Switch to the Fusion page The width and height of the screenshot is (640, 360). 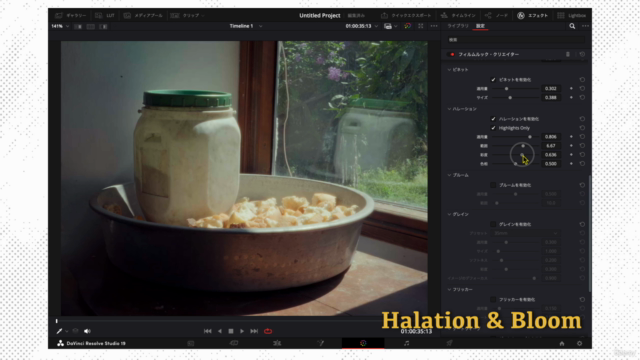(x=320, y=343)
